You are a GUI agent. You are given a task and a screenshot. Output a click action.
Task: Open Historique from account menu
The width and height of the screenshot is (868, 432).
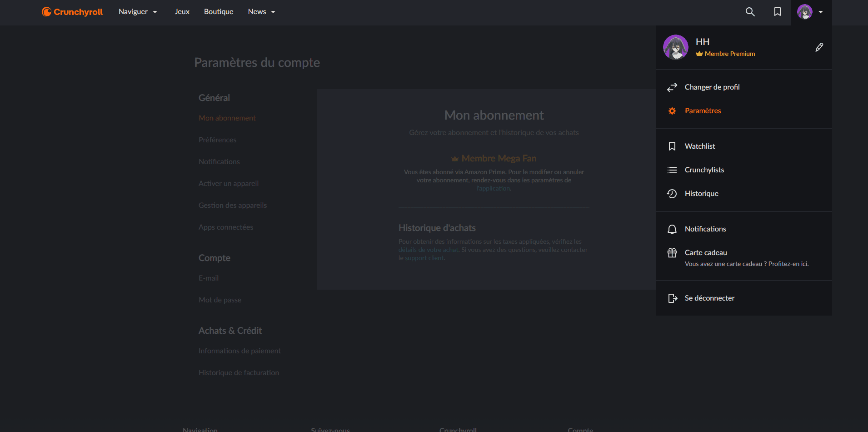(702, 194)
